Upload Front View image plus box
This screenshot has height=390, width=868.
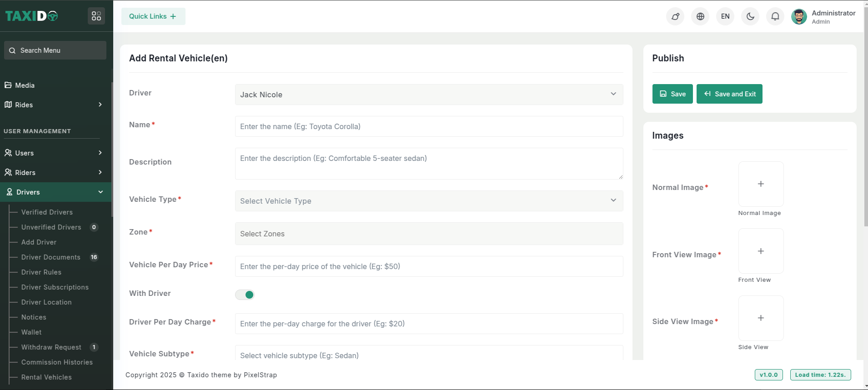(761, 251)
